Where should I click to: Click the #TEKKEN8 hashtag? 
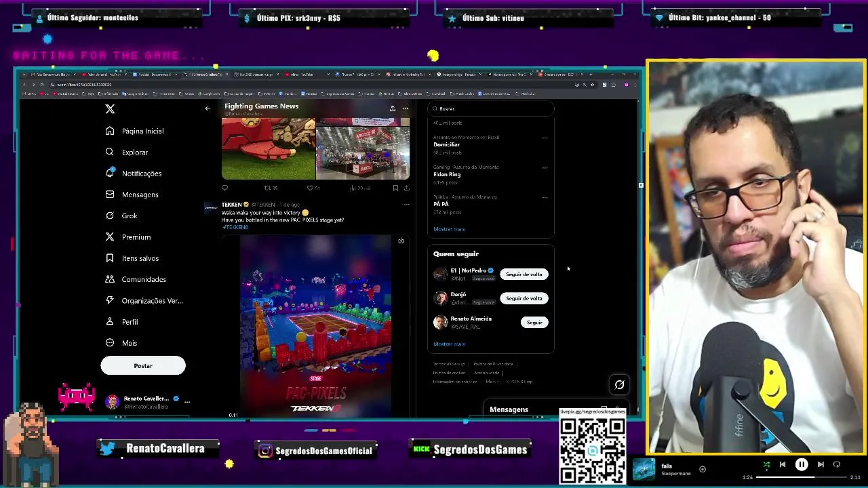coord(235,227)
